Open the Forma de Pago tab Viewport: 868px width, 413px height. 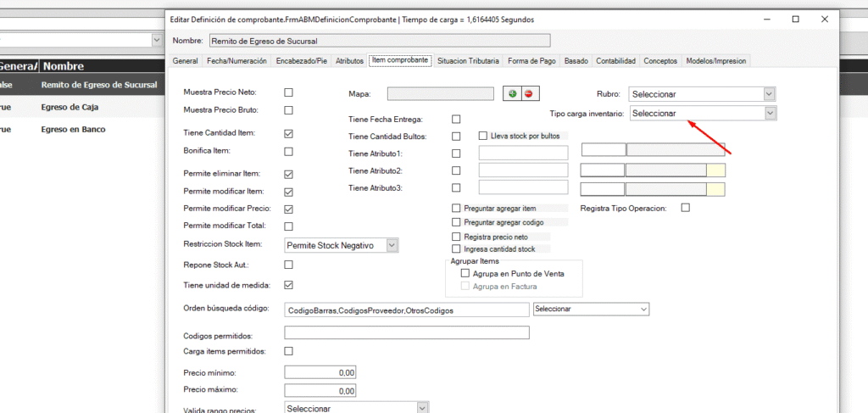pos(532,61)
